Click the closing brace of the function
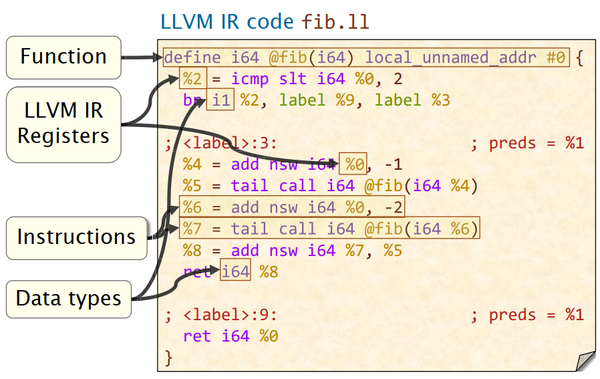 click(x=168, y=358)
